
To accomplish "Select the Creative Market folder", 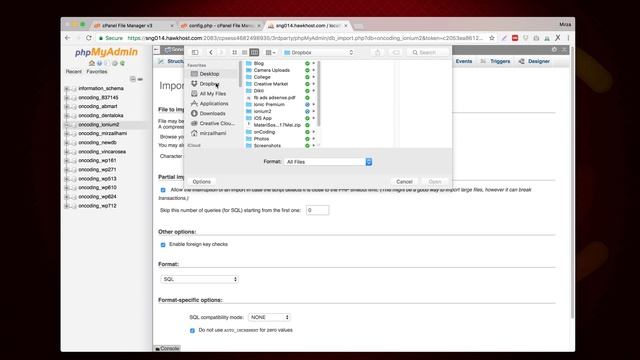I will click(x=271, y=84).
